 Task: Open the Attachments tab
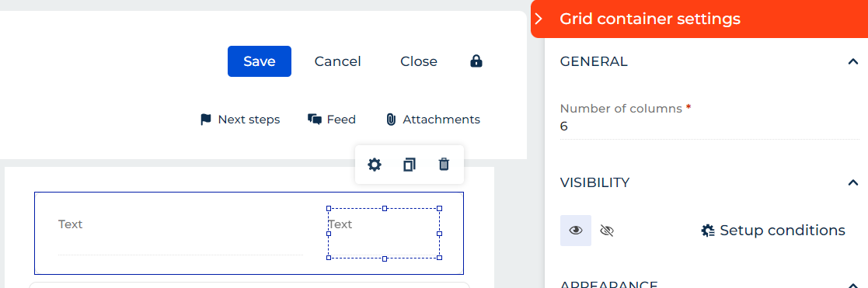433,120
